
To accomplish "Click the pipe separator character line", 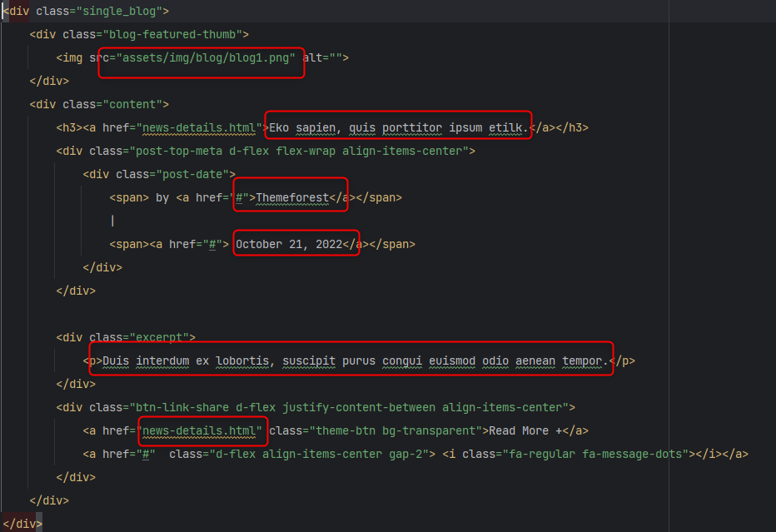I will [x=112, y=221].
